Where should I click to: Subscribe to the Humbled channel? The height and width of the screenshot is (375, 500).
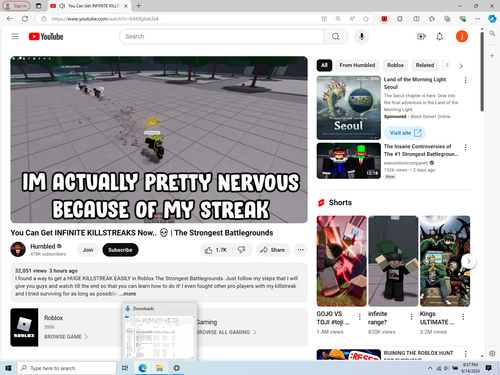pyautogui.click(x=120, y=250)
